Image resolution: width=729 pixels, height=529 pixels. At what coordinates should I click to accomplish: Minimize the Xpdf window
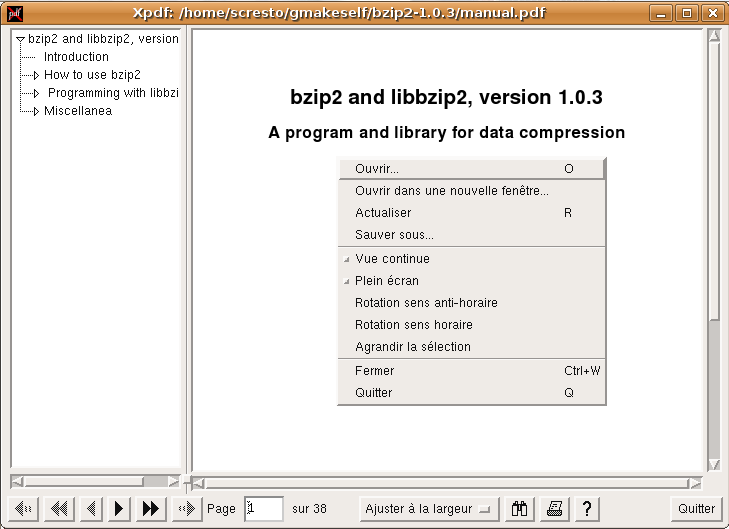[661, 13]
